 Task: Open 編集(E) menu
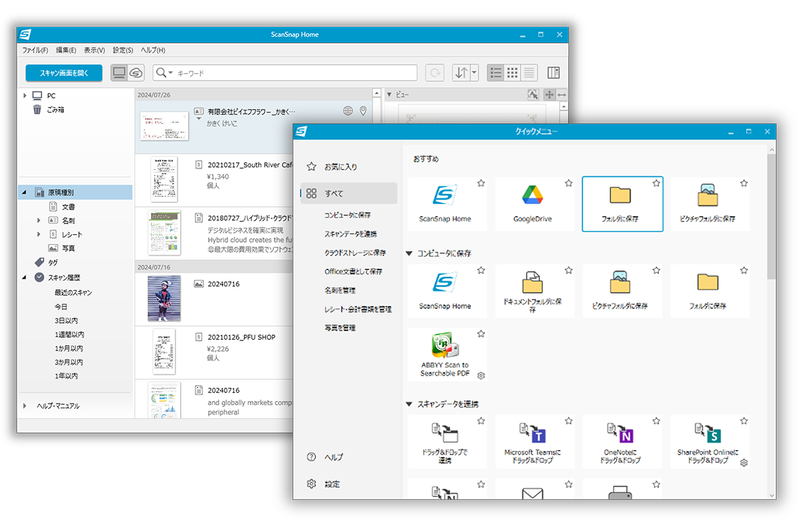66,51
